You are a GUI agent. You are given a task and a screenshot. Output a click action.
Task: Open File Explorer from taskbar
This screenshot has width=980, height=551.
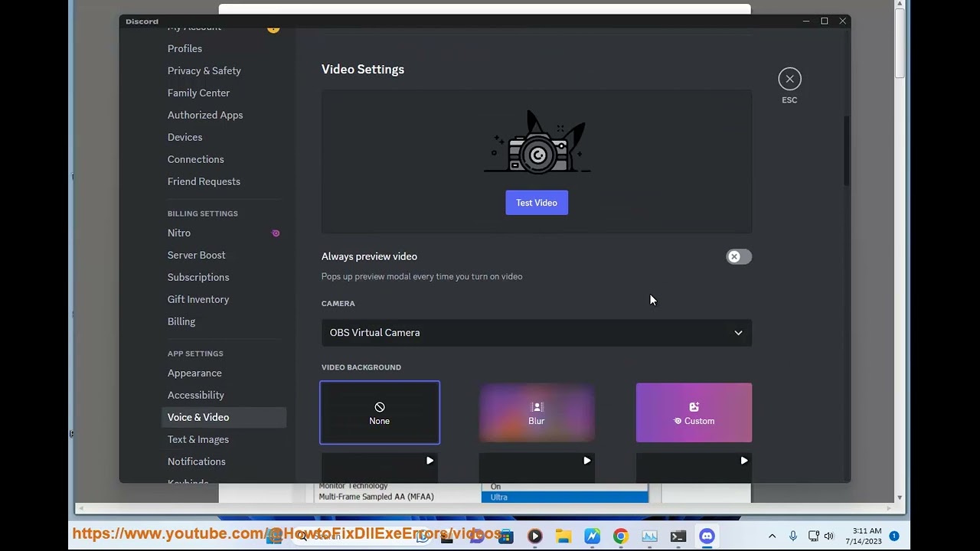(x=563, y=536)
